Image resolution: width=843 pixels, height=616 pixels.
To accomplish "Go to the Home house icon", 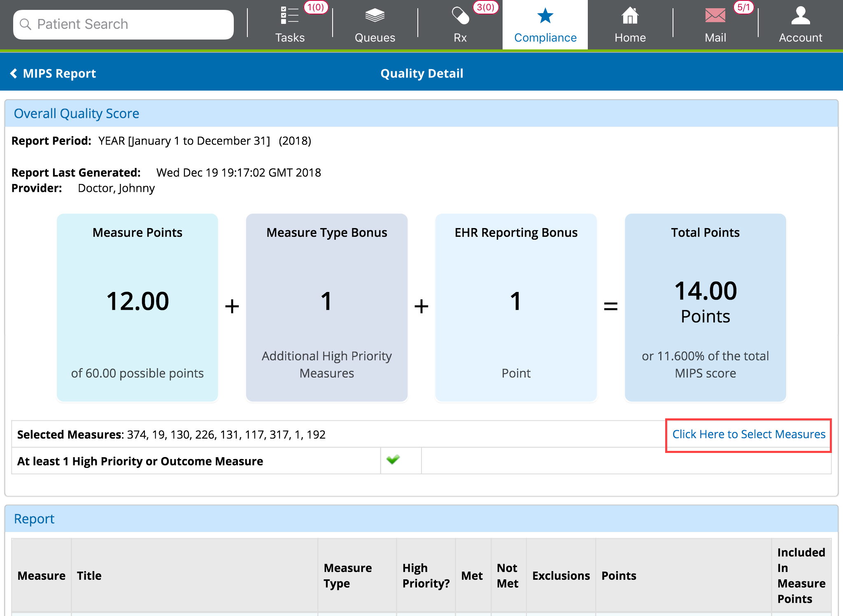I will click(630, 16).
